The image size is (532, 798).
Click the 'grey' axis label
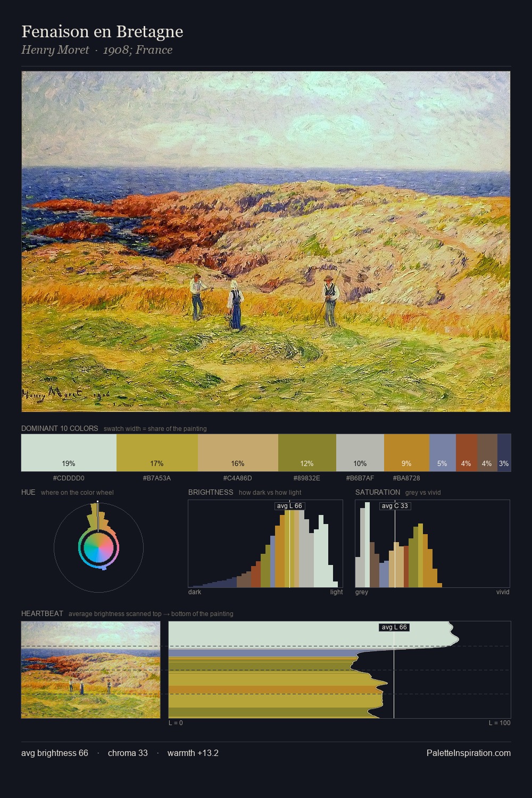362,592
